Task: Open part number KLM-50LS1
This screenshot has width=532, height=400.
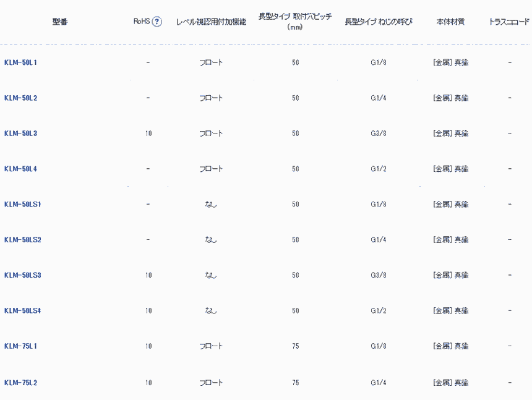Action: click(x=22, y=204)
